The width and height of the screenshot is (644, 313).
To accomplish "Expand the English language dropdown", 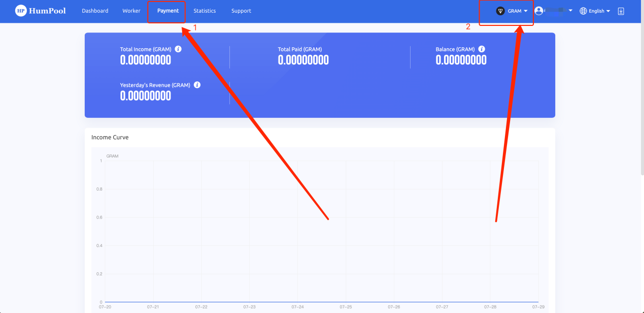I will pyautogui.click(x=608, y=11).
